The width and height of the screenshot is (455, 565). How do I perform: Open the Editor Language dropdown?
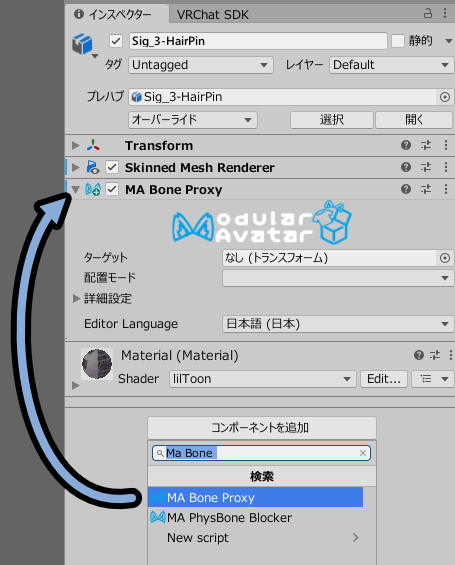tap(338, 324)
